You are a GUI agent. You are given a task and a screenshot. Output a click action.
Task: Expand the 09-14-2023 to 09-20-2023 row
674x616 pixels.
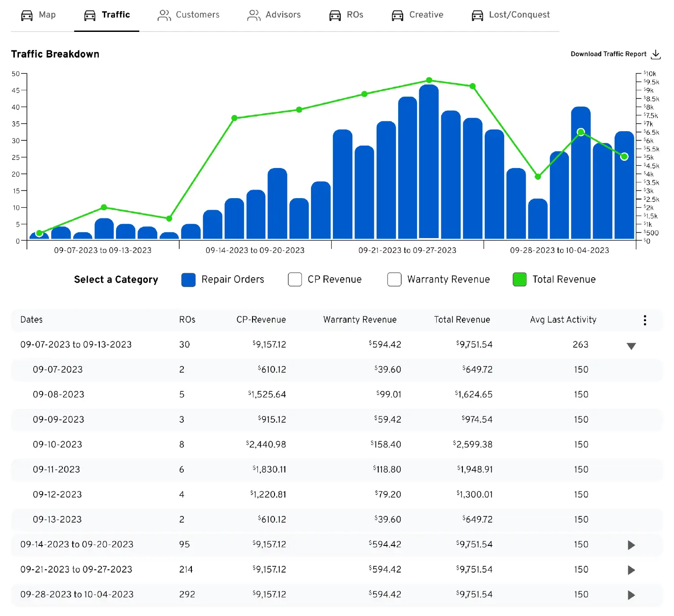click(631, 545)
